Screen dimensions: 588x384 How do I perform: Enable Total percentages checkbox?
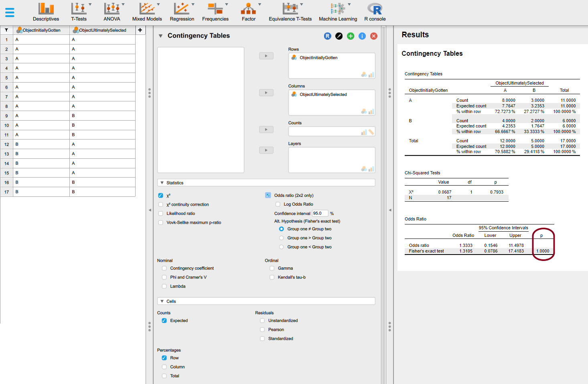pos(164,376)
